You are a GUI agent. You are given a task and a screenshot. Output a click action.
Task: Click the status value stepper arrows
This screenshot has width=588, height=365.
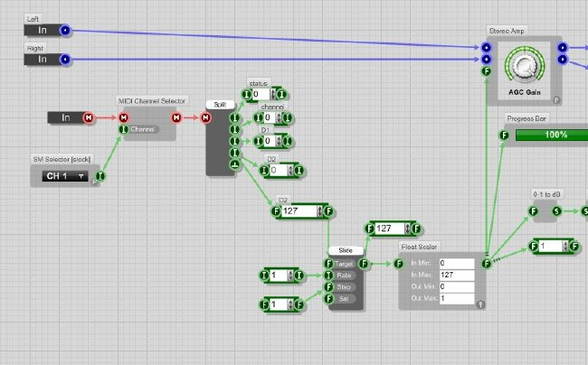[x=271, y=94]
